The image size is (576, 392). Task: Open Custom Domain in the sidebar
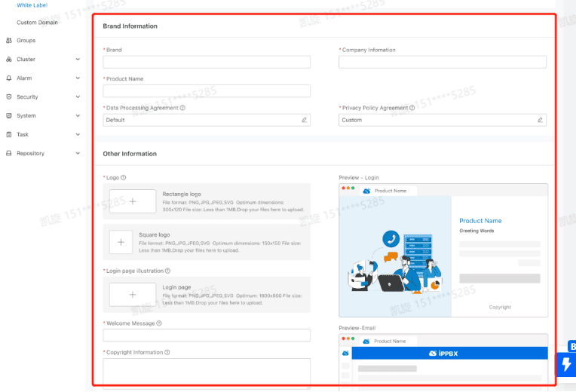click(37, 23)
